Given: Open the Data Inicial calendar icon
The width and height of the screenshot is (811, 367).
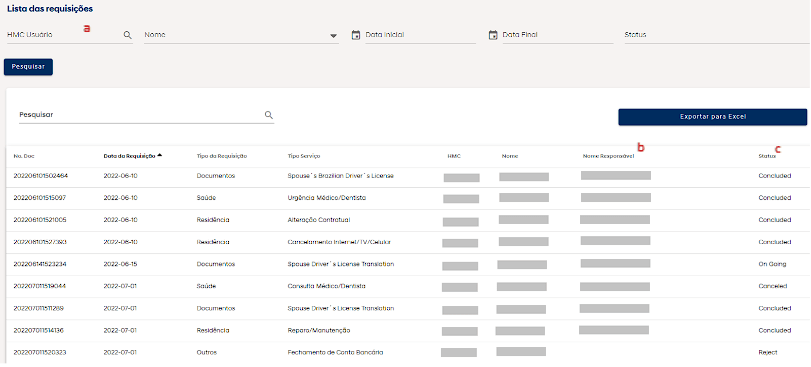Looking at the screenshot, I should tap(355, 35).
